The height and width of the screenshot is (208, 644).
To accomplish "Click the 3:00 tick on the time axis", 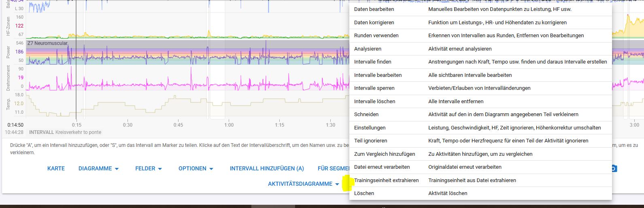I will [634, 125].
